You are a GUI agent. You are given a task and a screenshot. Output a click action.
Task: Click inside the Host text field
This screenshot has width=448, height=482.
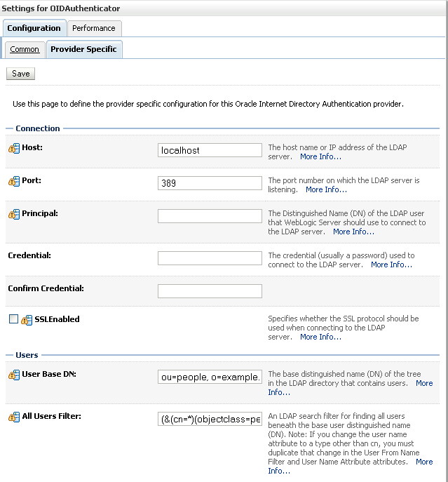[210, 150]
